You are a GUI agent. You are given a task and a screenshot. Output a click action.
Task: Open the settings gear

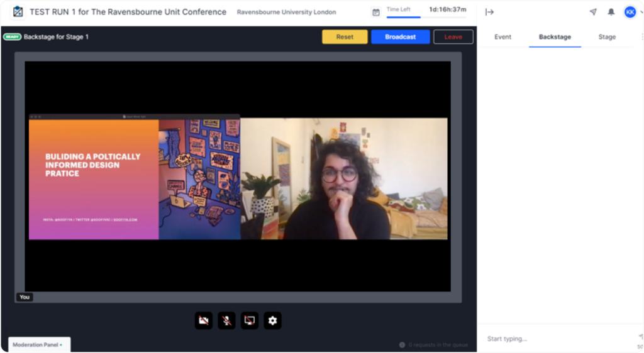[x=272, y=320]
